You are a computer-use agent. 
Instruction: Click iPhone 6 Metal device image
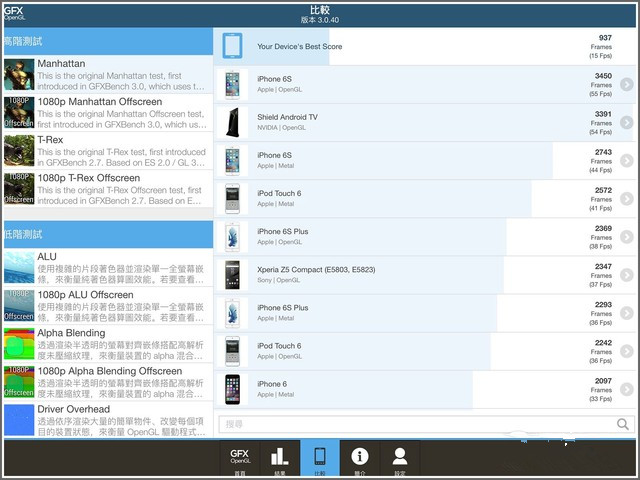tap(232, 389)
